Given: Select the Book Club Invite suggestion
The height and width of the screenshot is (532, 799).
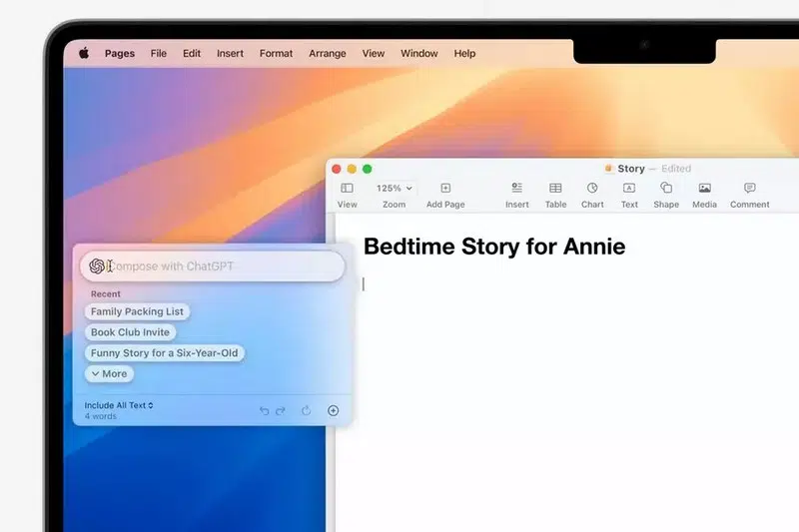Looking at the screenshot, I should (x=131, y=332).
